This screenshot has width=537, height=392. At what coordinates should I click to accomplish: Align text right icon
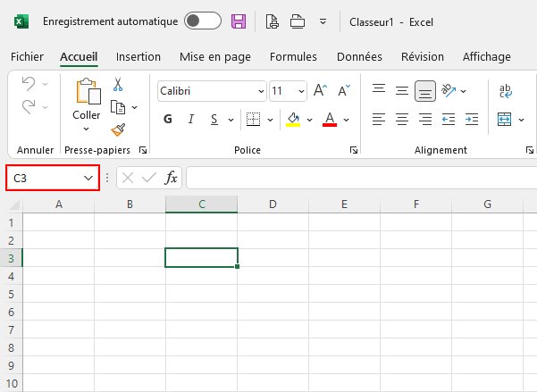(425, 119)
